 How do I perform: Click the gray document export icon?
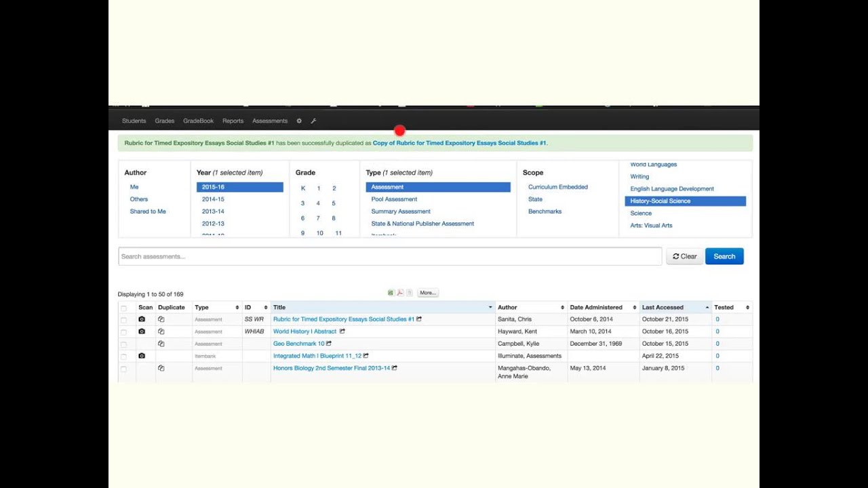pos(410,293)
